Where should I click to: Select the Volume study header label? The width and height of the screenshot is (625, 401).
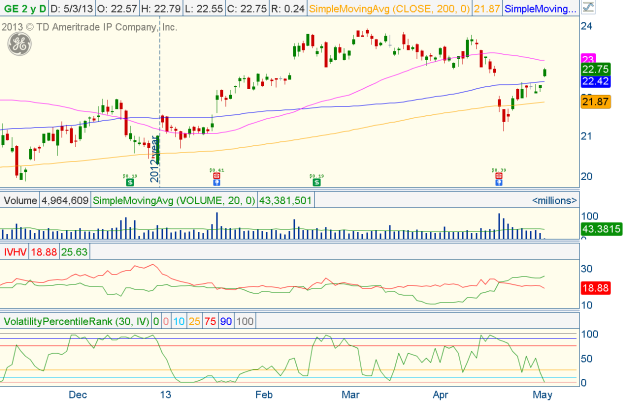tap(21, 201)
